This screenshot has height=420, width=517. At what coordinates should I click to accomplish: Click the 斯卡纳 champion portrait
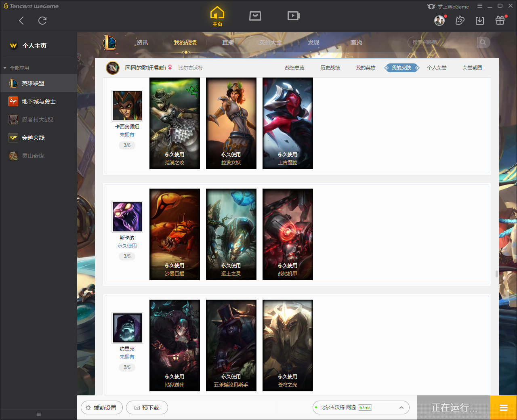click(x=127, y=217)
